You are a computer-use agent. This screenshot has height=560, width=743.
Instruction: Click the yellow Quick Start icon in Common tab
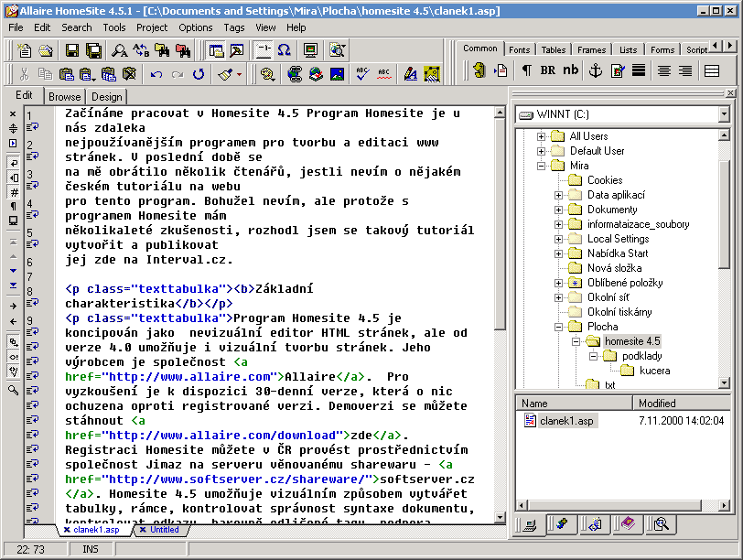(x=479, y=70)
